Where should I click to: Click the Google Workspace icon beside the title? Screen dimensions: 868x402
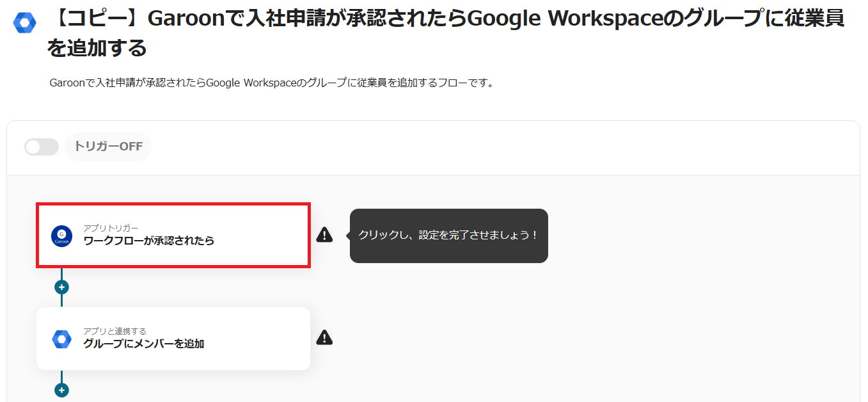coord(25,23)
